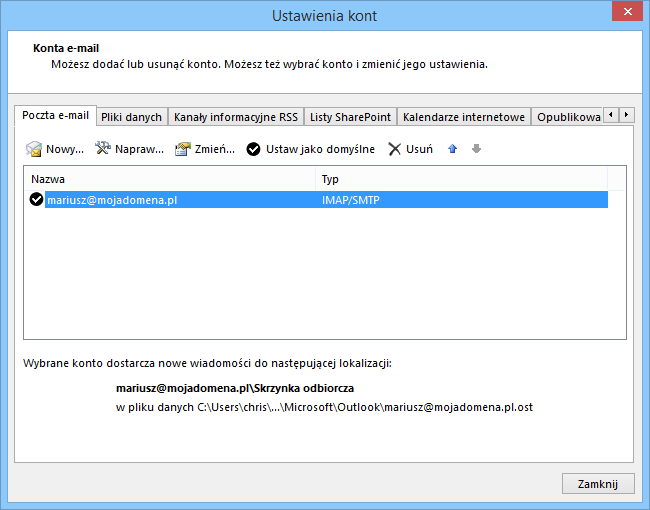Click the Zmień account settings icon

(182, 149)
